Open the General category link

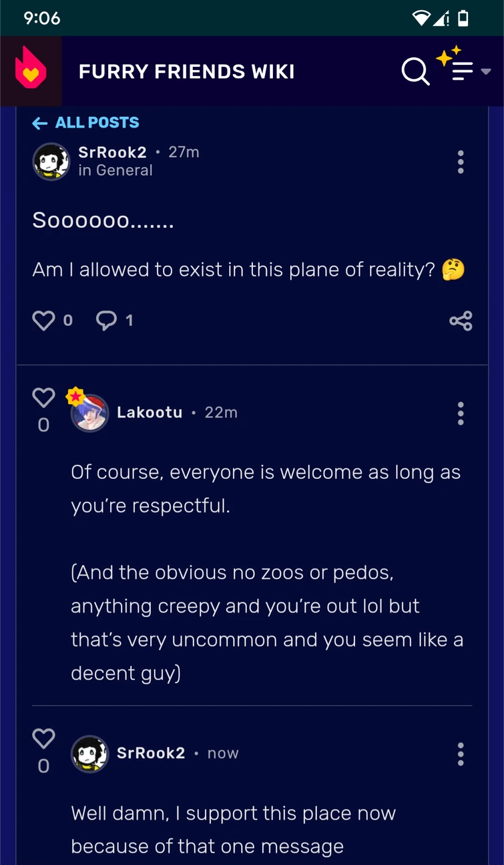click(124, 170)
